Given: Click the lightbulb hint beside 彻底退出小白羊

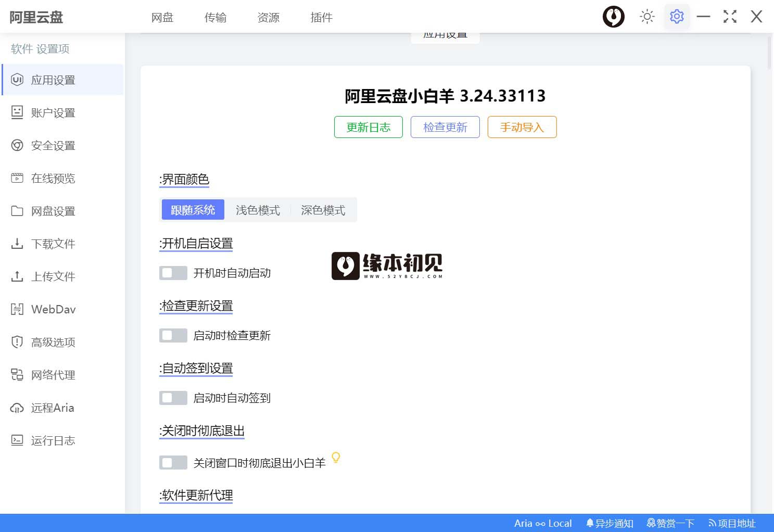Looking at the screenshot, I should pos(336,458).
